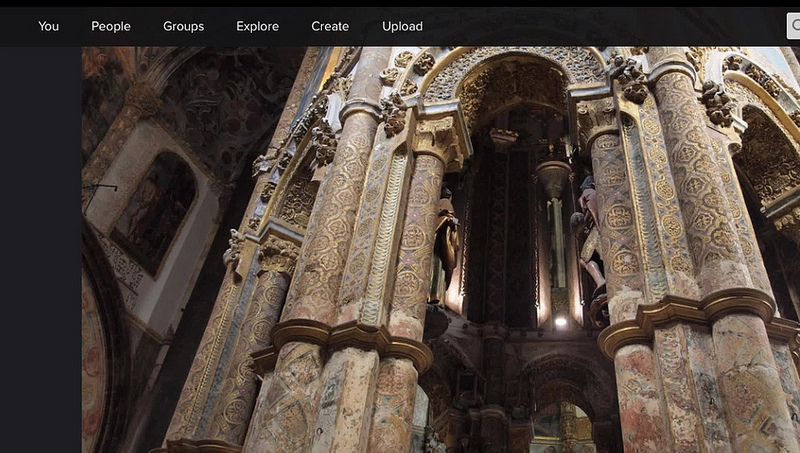Go to your profile via You
The width and height of the screenshot is (800, 453).
(x=49, y=26)
